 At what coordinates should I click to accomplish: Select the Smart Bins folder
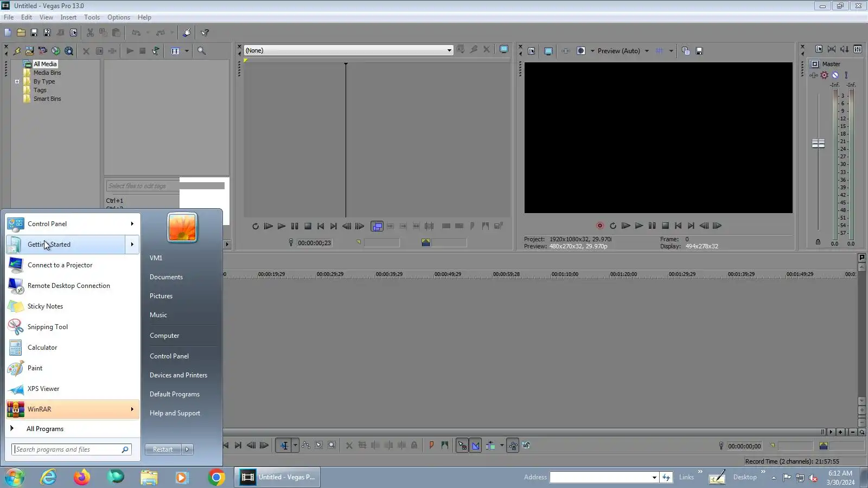coord(47,99)
